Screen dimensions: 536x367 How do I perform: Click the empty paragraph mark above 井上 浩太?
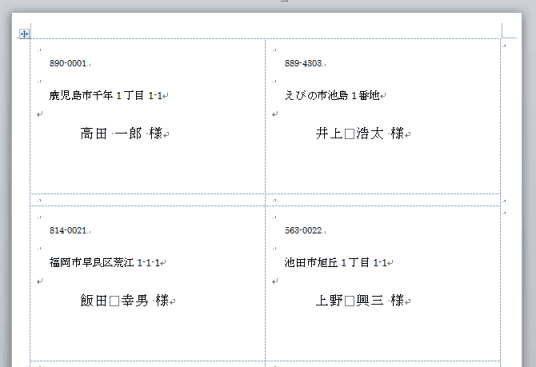coord(275,114)
